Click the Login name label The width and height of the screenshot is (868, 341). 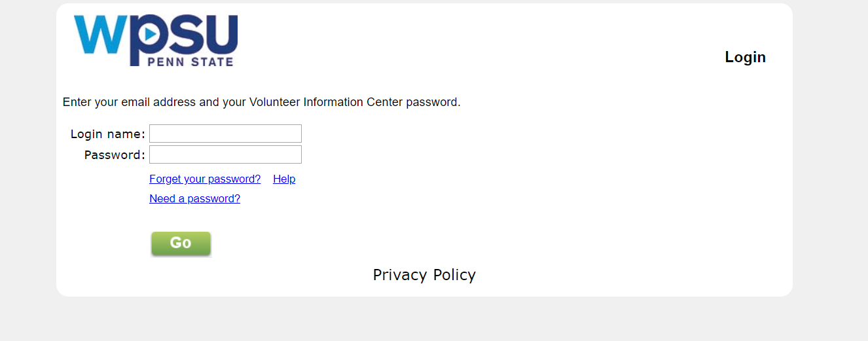(x=107, y=134)
